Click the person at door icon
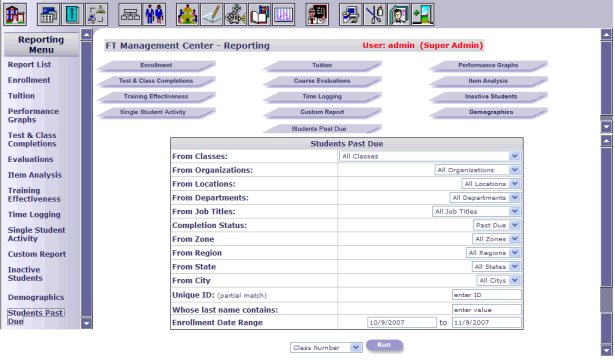This screenshot has height=360, width=615. [x=398, y=14]
